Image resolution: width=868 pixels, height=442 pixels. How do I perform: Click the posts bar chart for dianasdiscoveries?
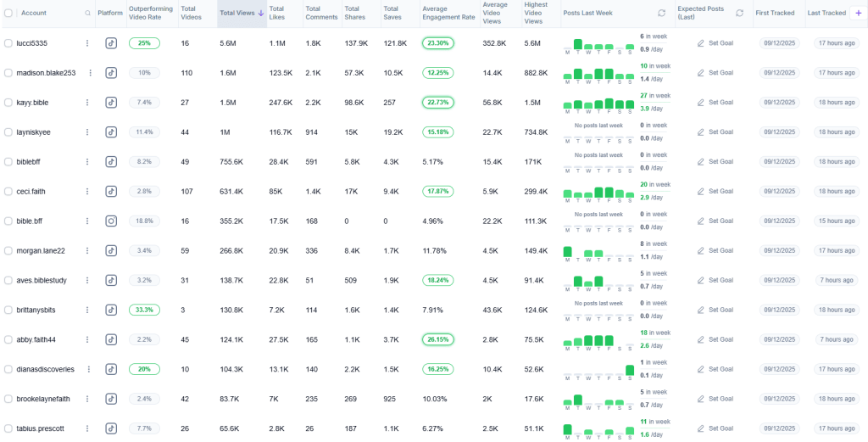tap(598, 370)
